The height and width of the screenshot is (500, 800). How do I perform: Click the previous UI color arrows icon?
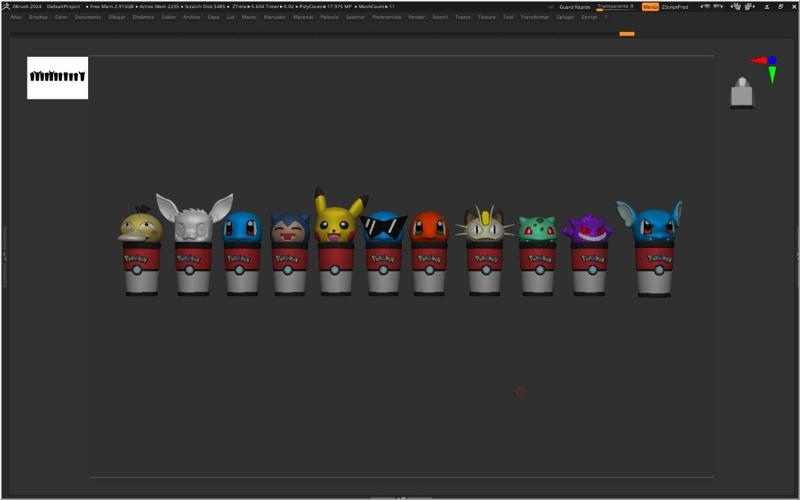pos(705,7)
